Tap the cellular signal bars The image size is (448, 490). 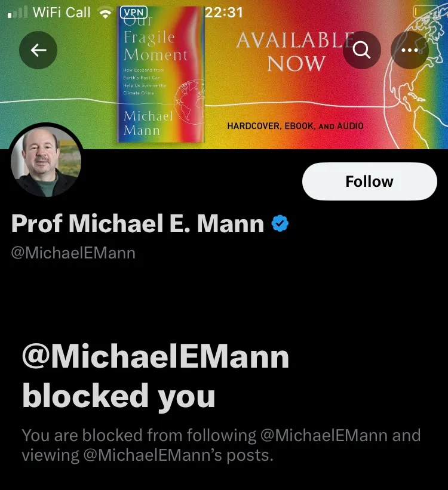tap(17, 13)
